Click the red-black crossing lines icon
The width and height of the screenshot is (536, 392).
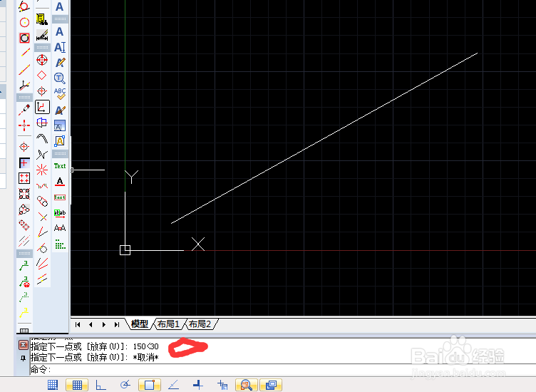tap(42, 217)
